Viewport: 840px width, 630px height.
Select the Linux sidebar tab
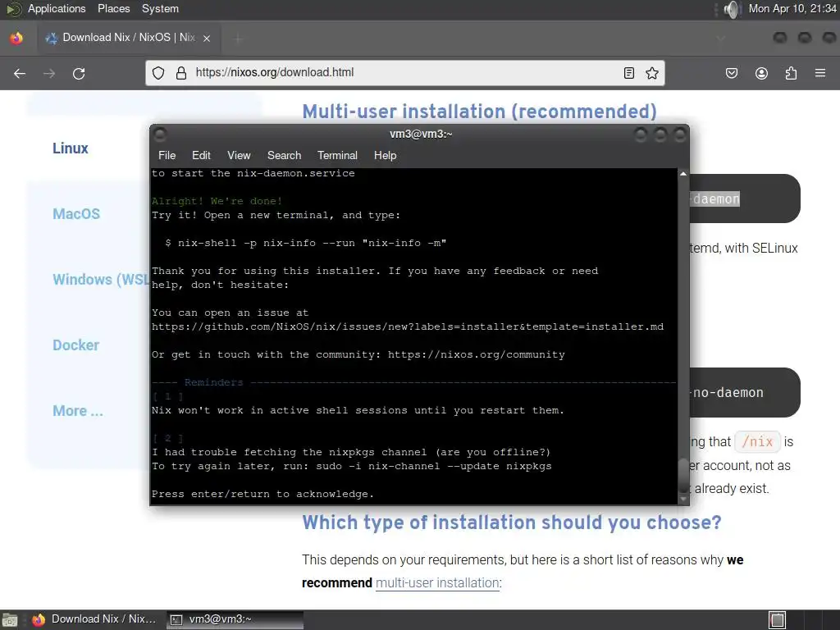pyautogui.click(x=71, y=148)
